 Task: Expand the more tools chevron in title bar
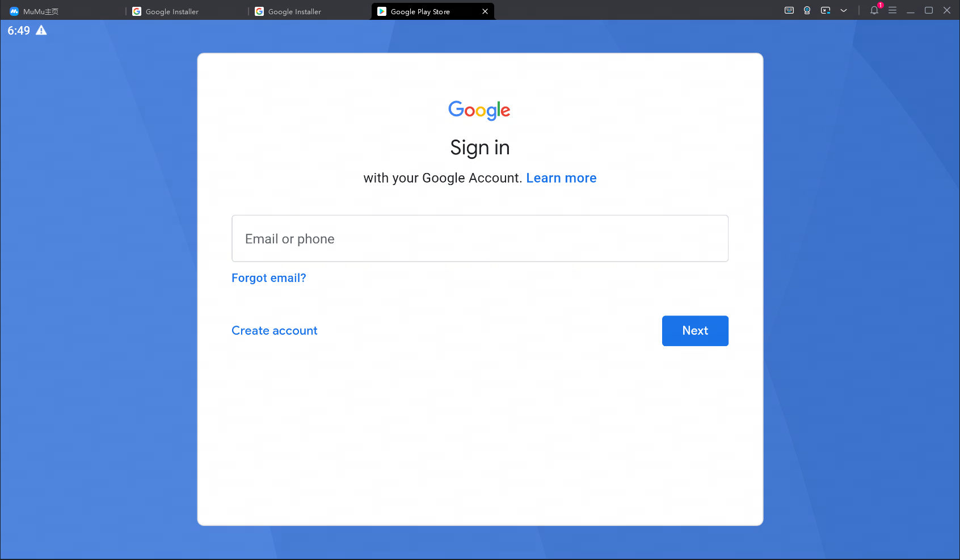click(844, 10)
